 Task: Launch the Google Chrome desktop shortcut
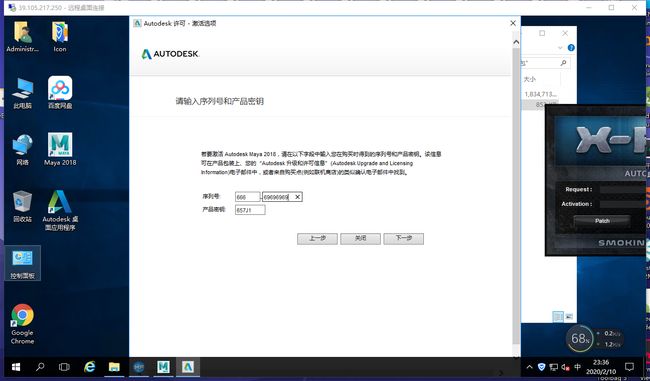pos(22,324)
